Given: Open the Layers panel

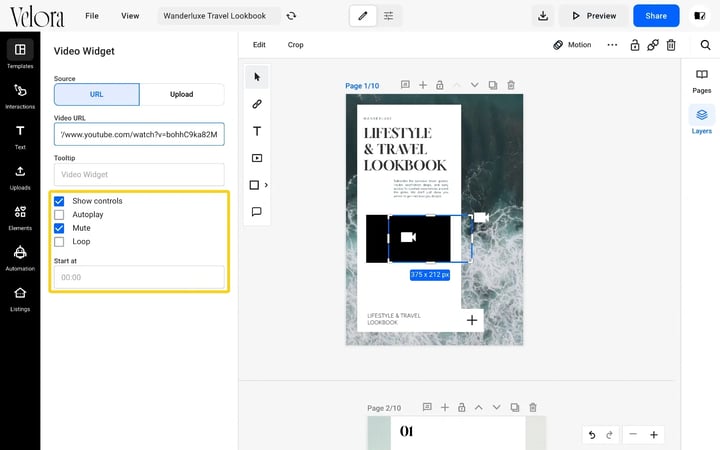Looking at the screenshot, I should 701,120.
